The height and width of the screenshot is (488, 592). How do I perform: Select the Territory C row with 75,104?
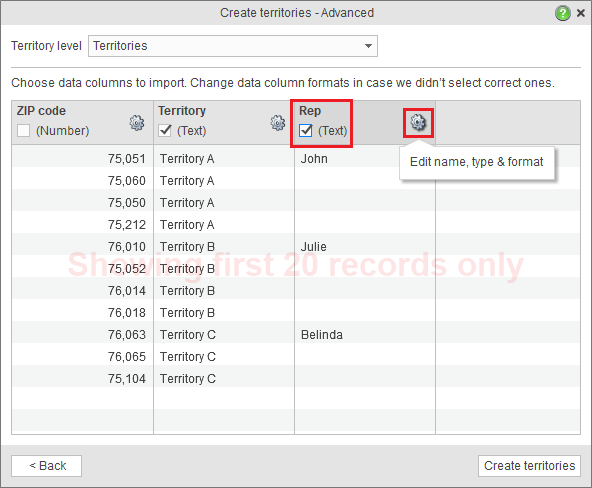tap(296, 379)
